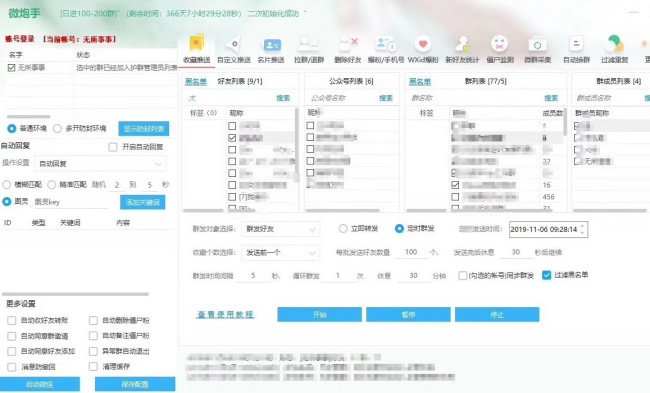This screenshot has width=650, height=393.
Task: Select the 精准匹配 radio option
Action: [x=52, y=184]
